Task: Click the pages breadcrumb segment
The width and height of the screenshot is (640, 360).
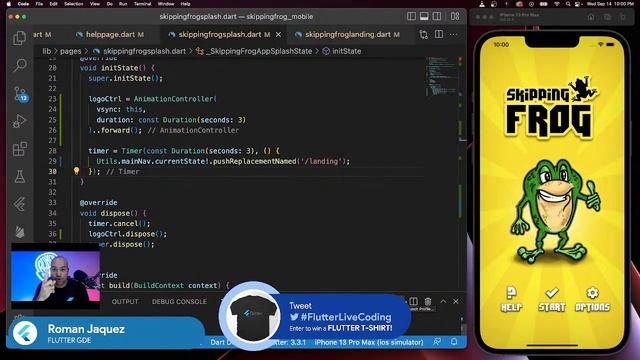Action: [71, 51]
